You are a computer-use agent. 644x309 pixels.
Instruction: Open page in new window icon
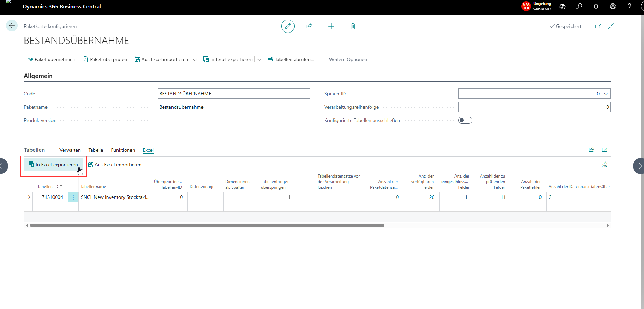click(598, 26)
